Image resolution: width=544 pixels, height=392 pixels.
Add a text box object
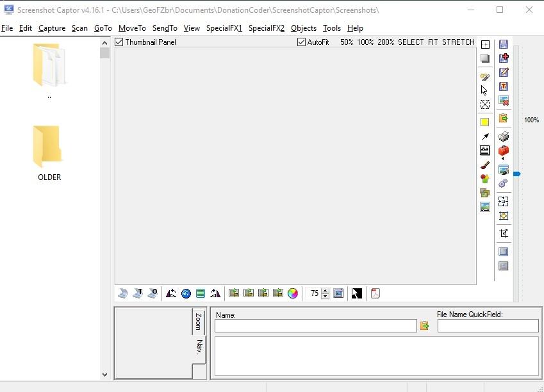485,151
